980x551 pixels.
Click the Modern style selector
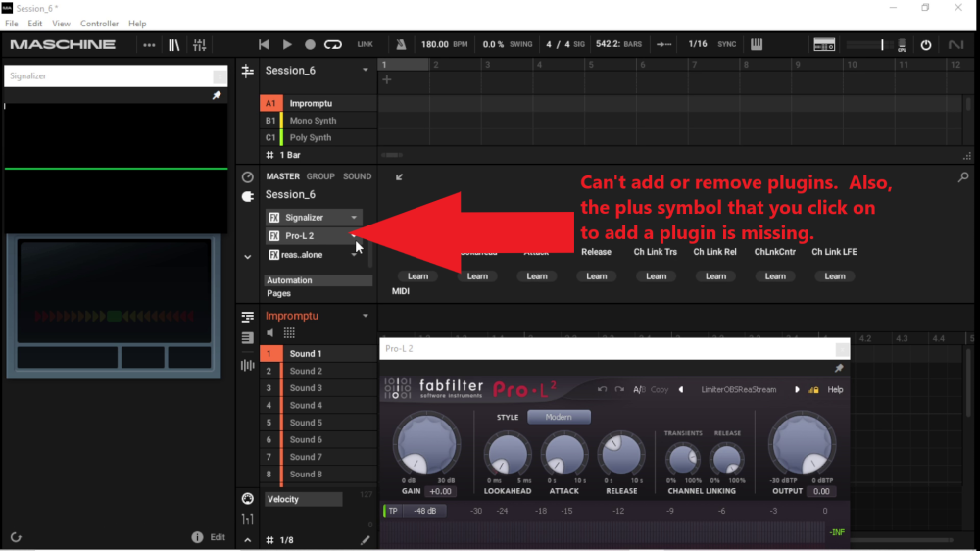[559, 417]
